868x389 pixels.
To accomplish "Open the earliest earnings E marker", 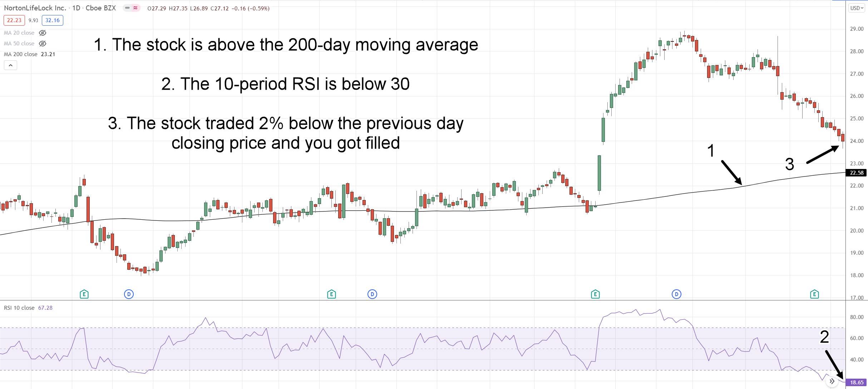I will [x=84, y=294].
